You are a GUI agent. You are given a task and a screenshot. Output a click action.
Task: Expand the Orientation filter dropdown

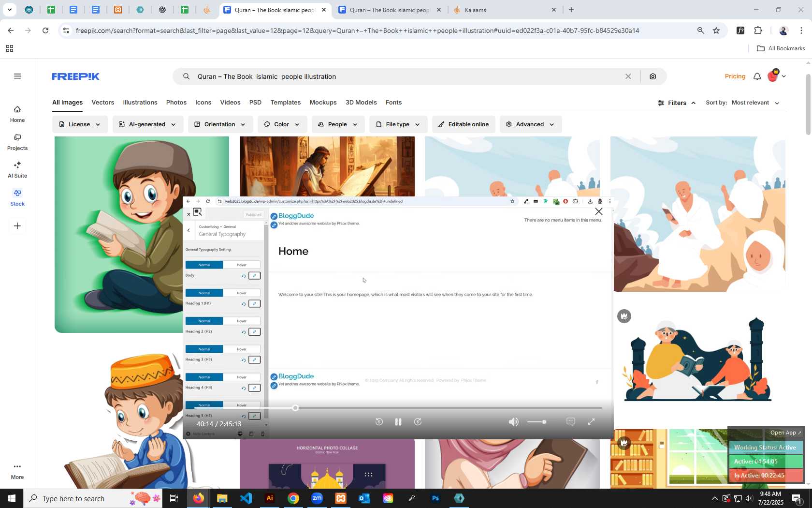[x=220, y=124]
